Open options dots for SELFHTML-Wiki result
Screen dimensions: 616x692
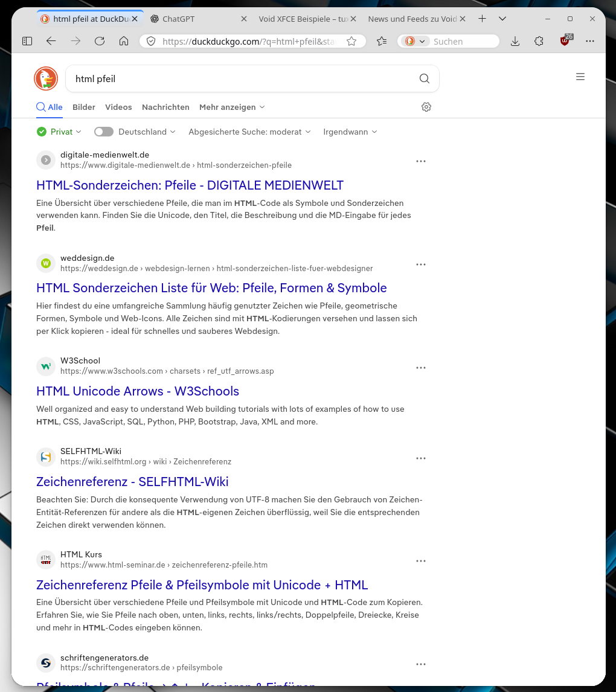pos(421,458)
